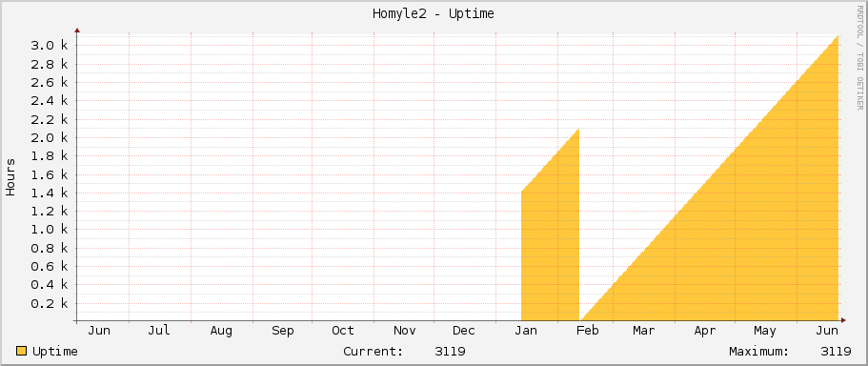The image size is (868, 366).
Task: Click the '2.0 k' y-axis value
Action: click(x=49, y=137)
